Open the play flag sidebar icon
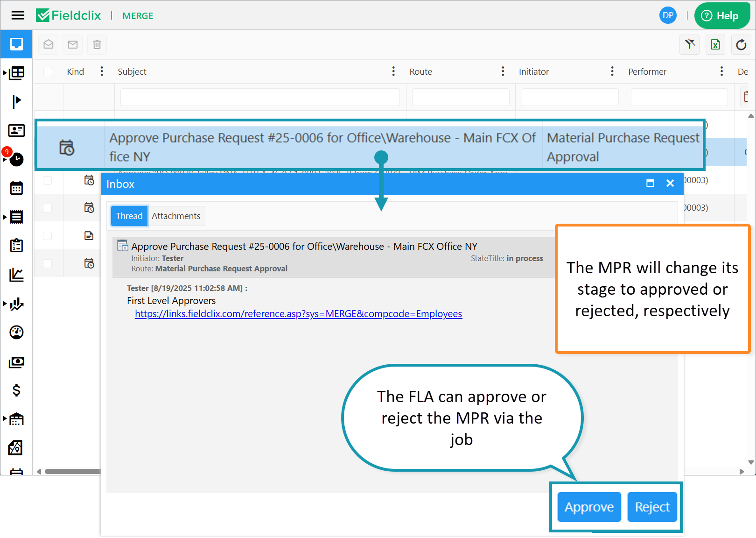Screen dimensions: 756x538 17,101
